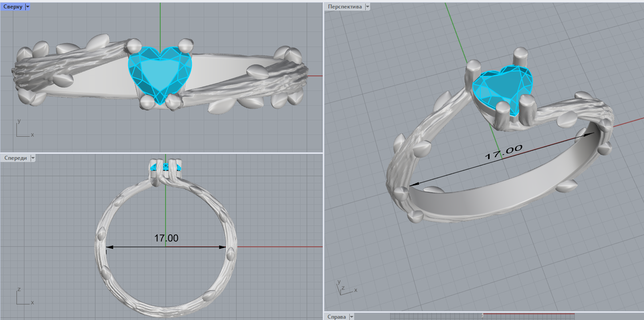Click the Справа viewport title label
Image resolution: width=644 pixels, height=320 pixels.
point(336,316)
